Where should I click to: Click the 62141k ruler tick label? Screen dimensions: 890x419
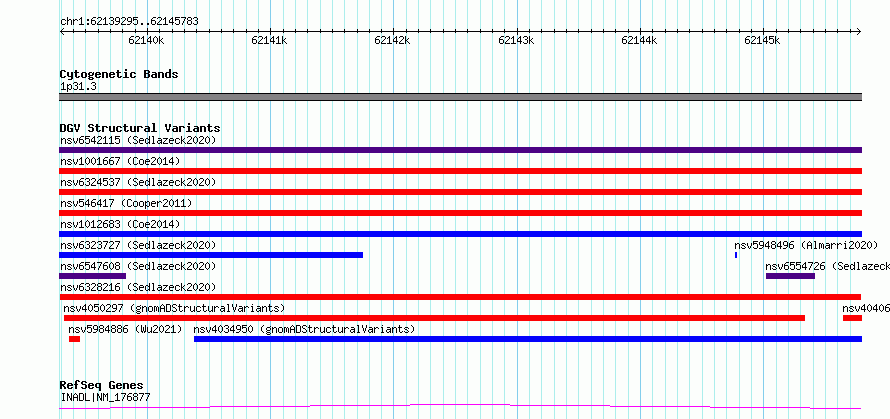click(270, 40)
